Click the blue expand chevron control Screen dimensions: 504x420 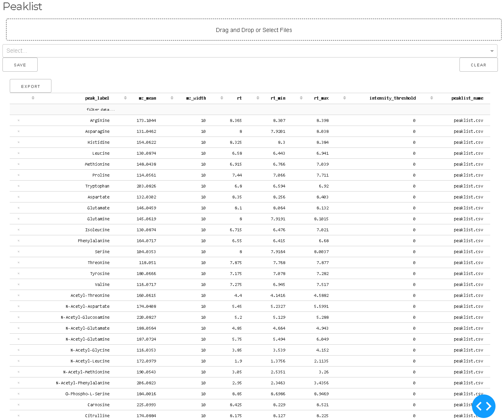click(484, 406)
